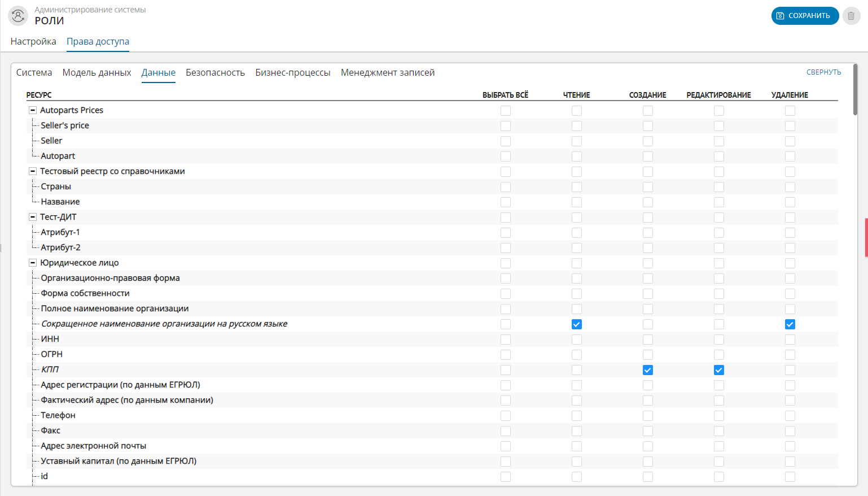
Task: Click the roles user icon in header
Action: [x=18, y=16]
